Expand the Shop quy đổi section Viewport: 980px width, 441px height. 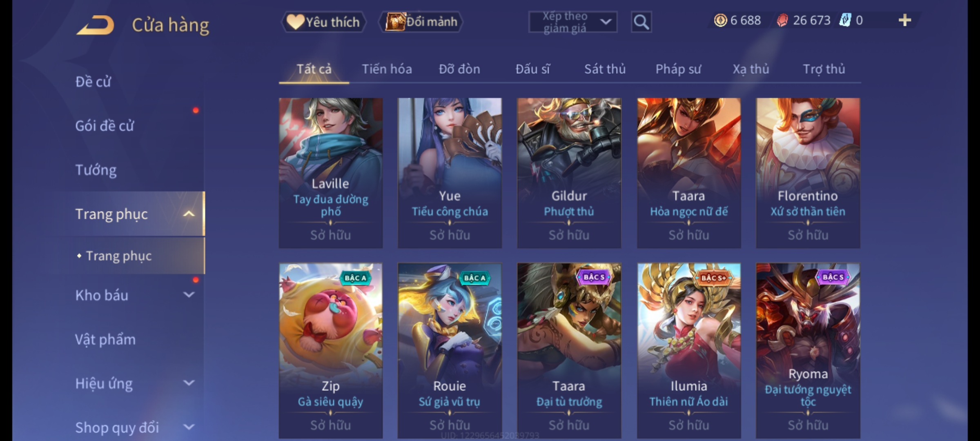click(189, 427)
